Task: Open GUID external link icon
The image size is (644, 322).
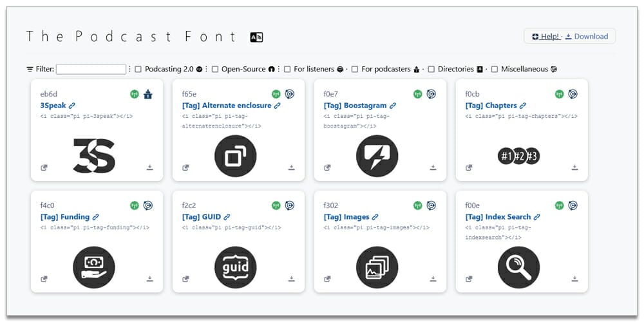Action: [185, 279]
